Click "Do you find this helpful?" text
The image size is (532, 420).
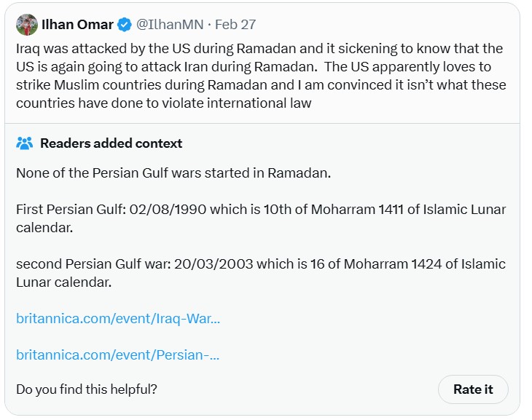coord(87,389)
